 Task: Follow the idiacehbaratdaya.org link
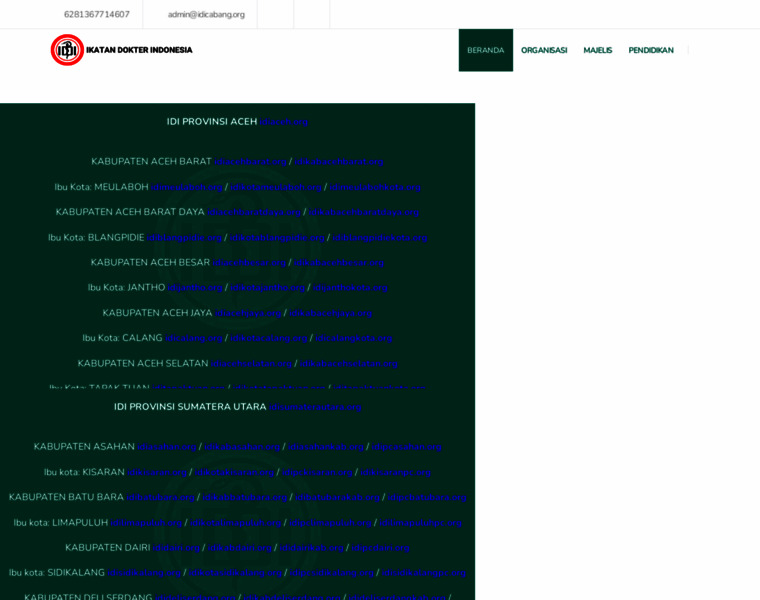tap(254, 212)
